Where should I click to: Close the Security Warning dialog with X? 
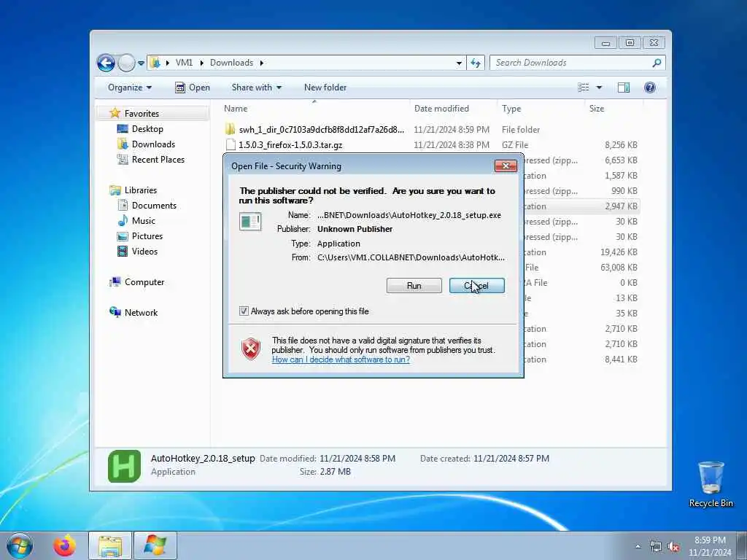(x=506, y=166)
